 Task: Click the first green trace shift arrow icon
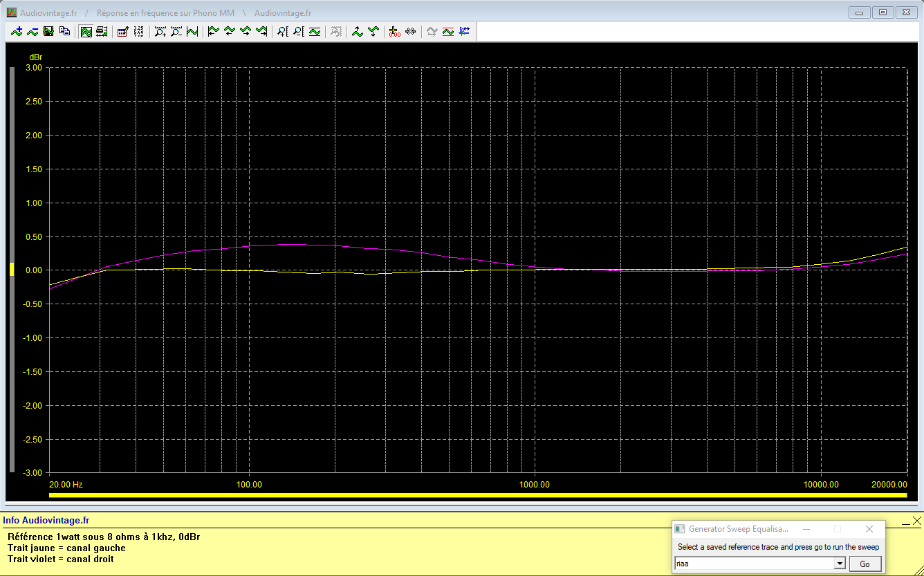[214, 31]
